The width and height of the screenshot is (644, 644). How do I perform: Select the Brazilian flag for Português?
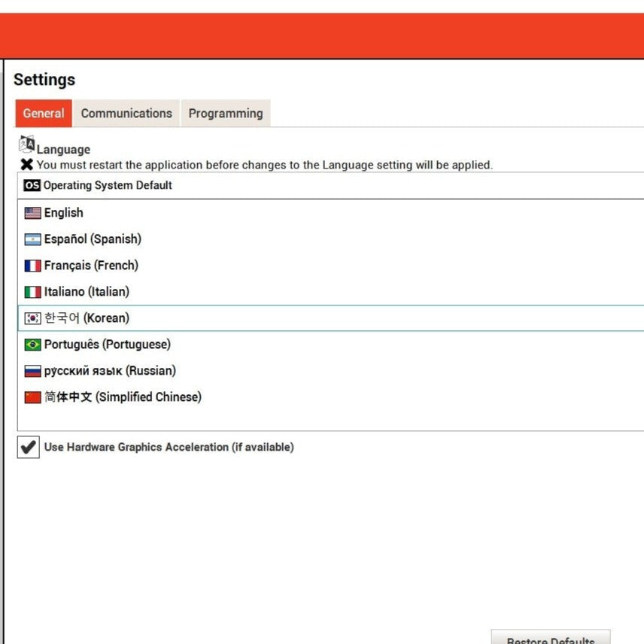click(32, 345)
